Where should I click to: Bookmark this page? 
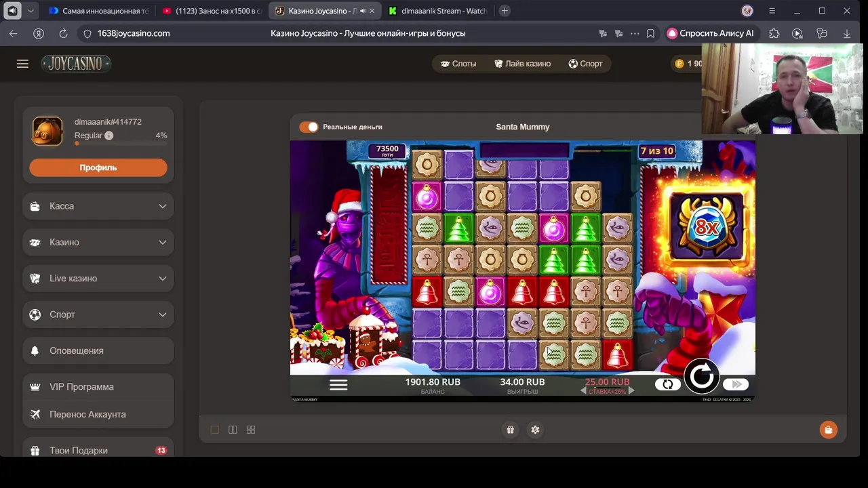point(650,33)
